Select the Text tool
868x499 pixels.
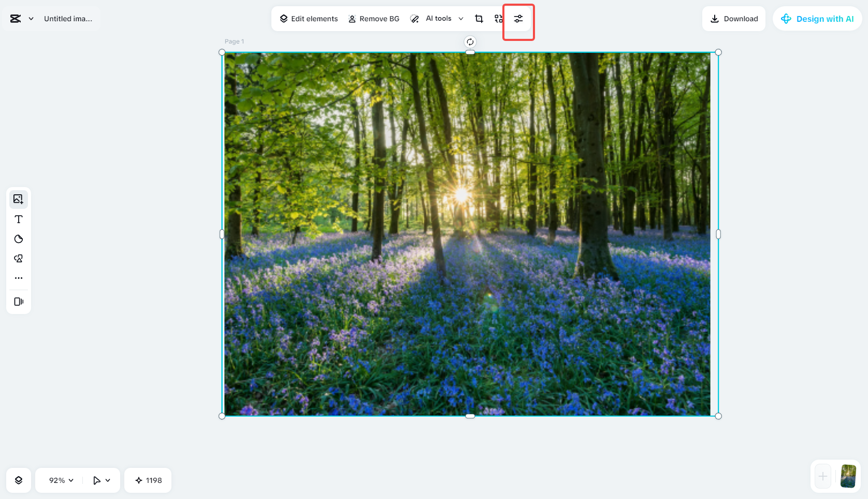(x=19, y=219)
